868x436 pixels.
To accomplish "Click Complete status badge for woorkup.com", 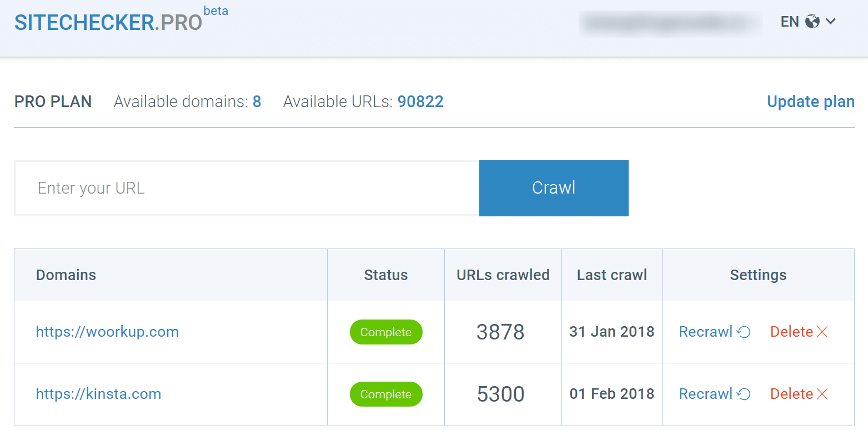I will (x=386, y=332).
